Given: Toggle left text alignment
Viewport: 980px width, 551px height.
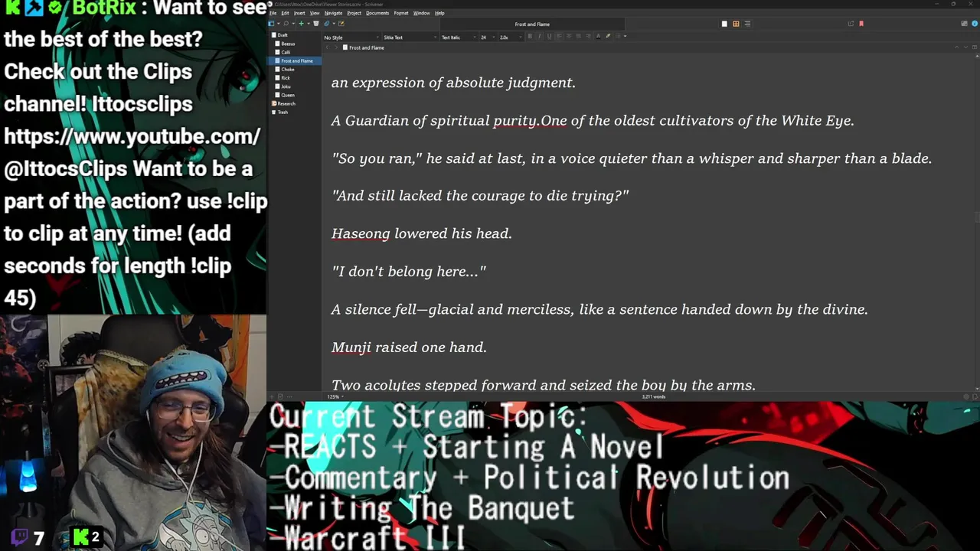Looking at the screenshot, I should (x=559, y=36).
